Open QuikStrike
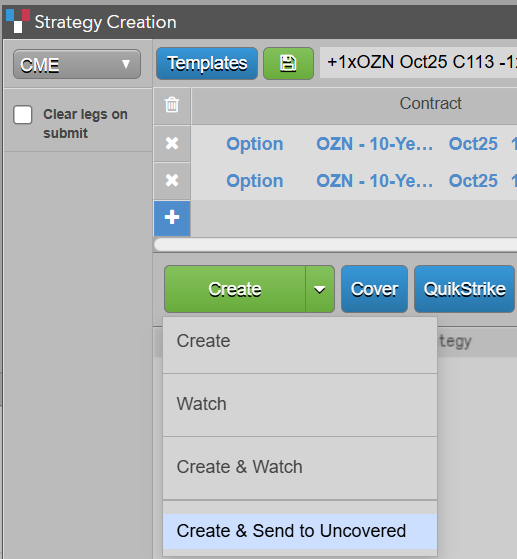The height and width of the screenshot is (559, 517). pyautogui.click(x=465, y=289)
